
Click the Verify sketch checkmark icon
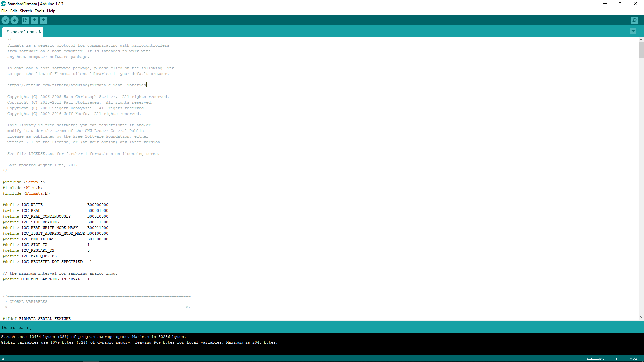pyautogui.click(x=5, y=20)
